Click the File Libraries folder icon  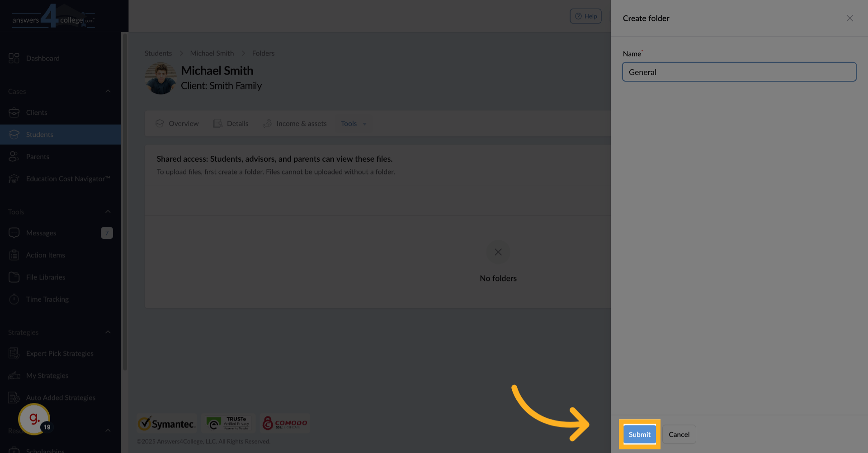[x=14, y=277]
